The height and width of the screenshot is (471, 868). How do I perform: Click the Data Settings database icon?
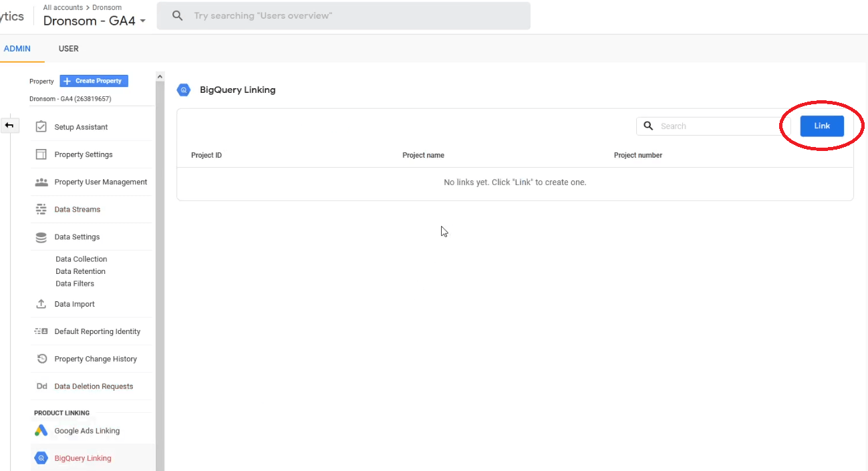coord(41,237)
